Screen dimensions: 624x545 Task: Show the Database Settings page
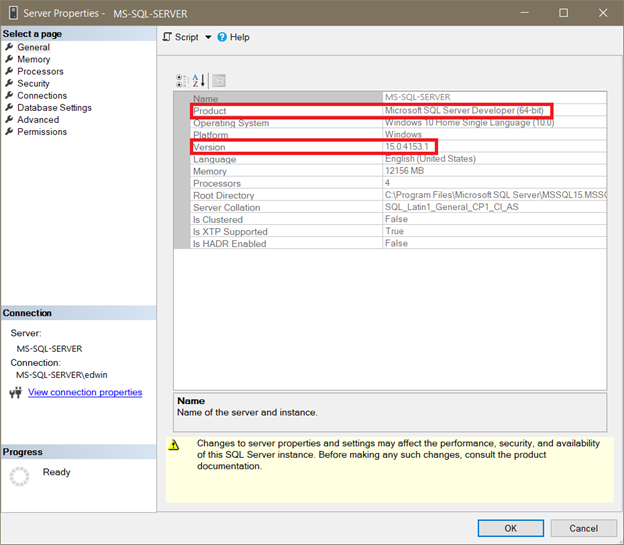[x=54, y=107]
